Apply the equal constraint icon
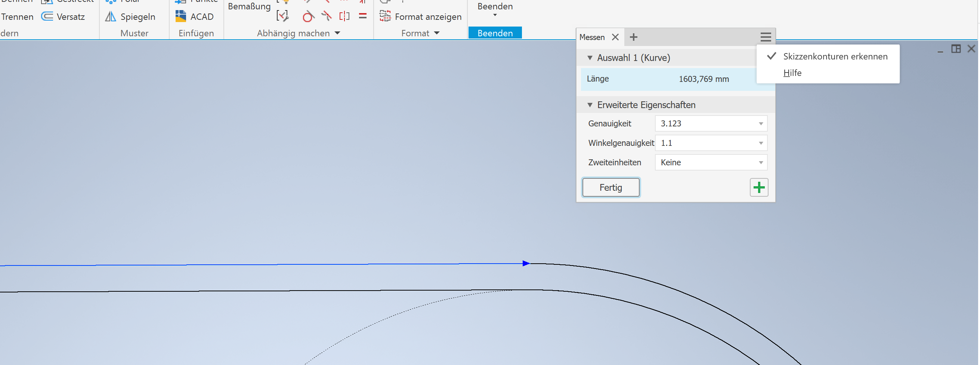980x365 pixels. pyautogui.click(x=363, y=16)
